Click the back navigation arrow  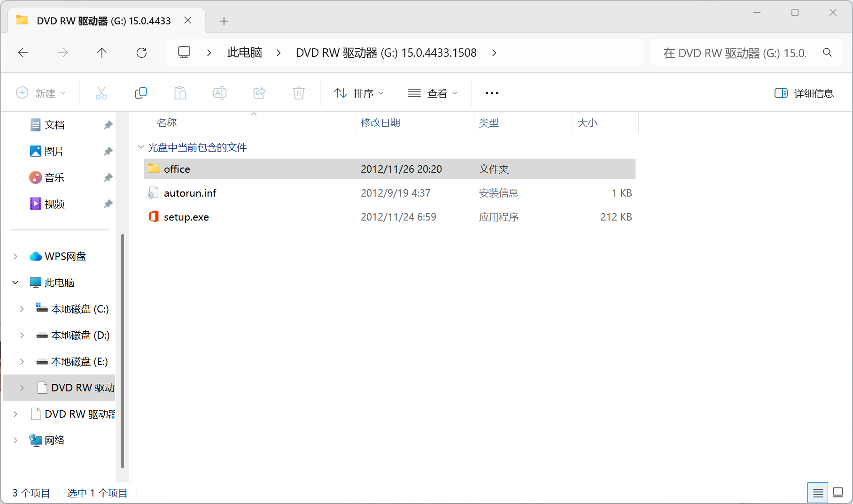pyautogui.click(x=23, y=53)
